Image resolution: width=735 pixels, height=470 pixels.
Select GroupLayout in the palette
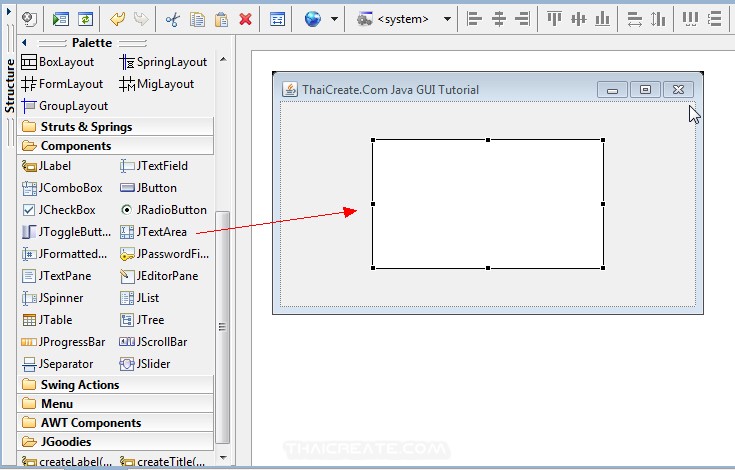coord(65,106)
